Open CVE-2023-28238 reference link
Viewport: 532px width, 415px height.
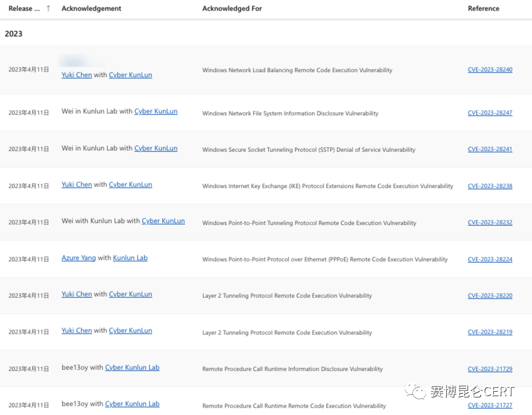tap(490, 186)
